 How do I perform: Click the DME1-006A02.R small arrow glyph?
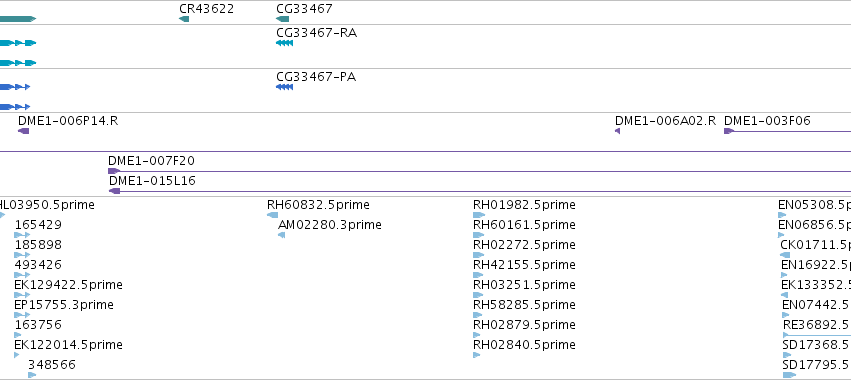pos(618,131)
